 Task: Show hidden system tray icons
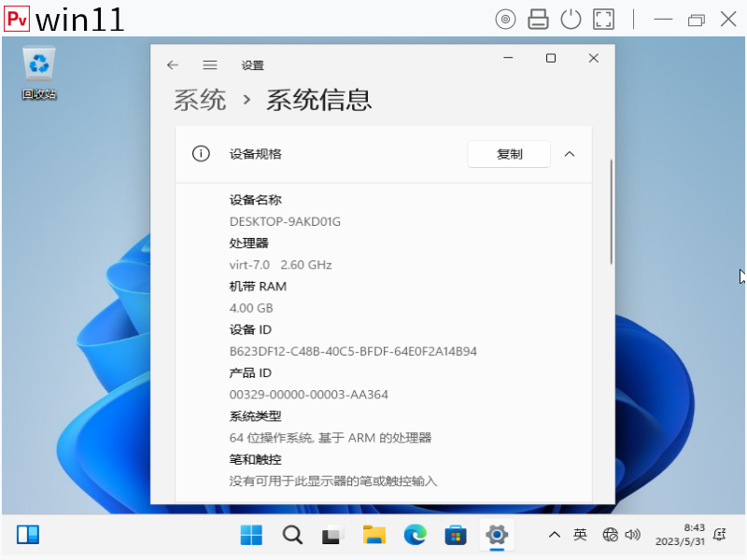[x=554, y=535]
